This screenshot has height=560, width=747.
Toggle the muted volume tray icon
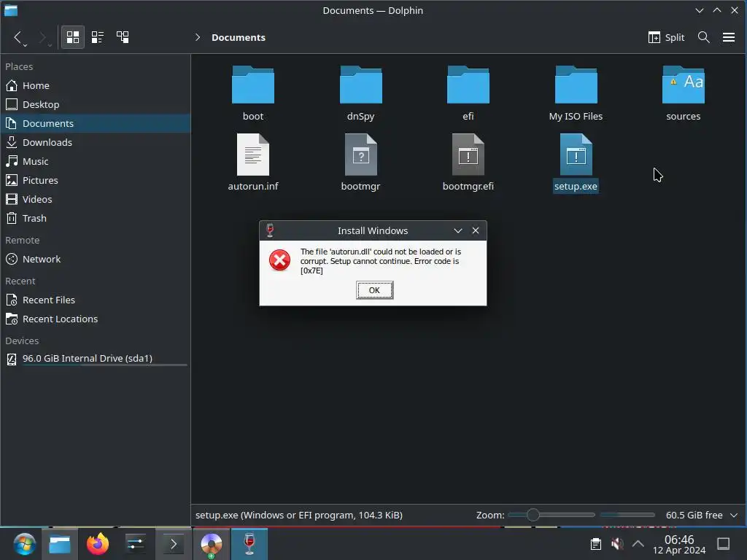(x=617, y=544)
